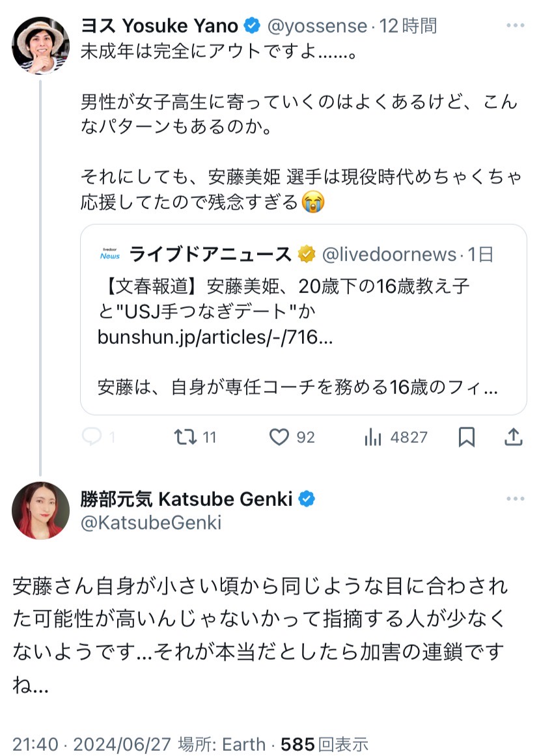Open Katsube Genki's profile picture
The image size is (539, 756).
(40, 511)
